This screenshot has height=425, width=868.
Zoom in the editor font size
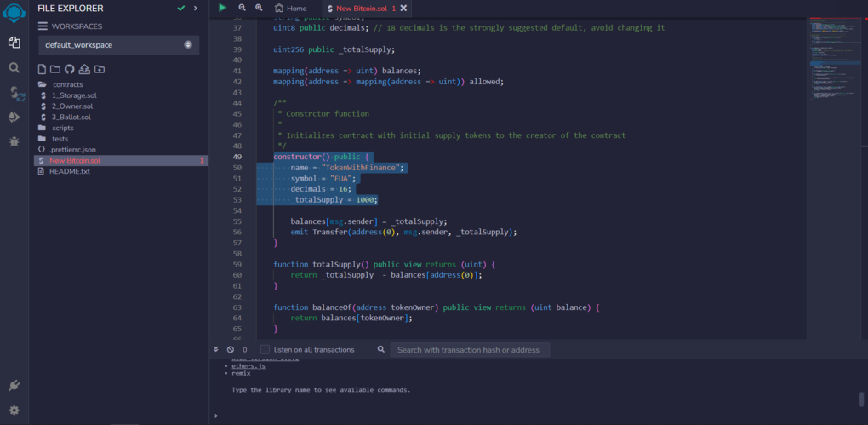(x=259, y=8)
